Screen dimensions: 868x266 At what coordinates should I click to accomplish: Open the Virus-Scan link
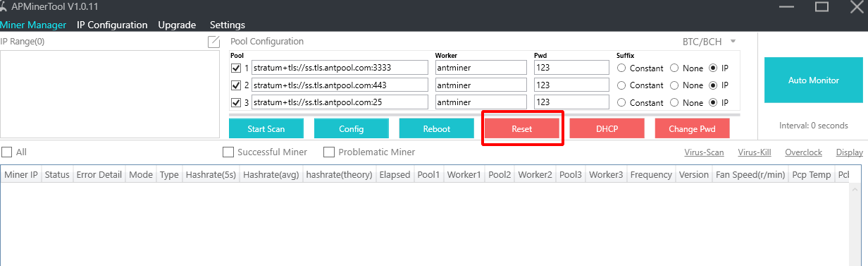point(704,152)
